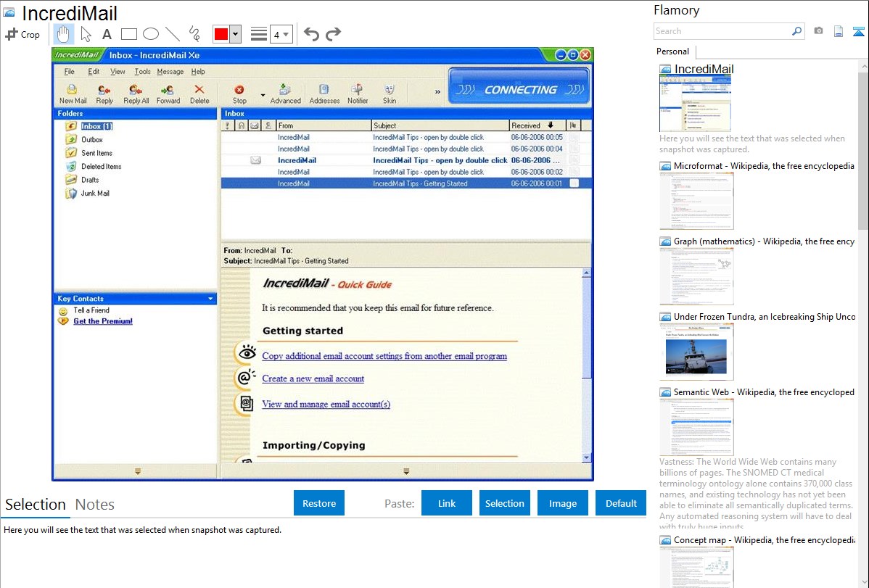Screen dimensions: 869x588
Task: Click the Restore button
Action: click(x=319, y=503)
